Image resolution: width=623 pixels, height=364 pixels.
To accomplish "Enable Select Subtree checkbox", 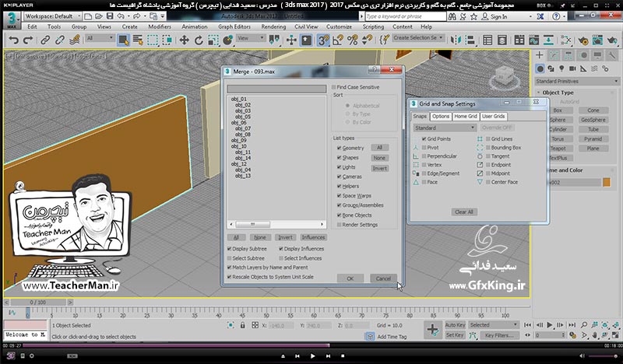I will (x=229, y=258).
